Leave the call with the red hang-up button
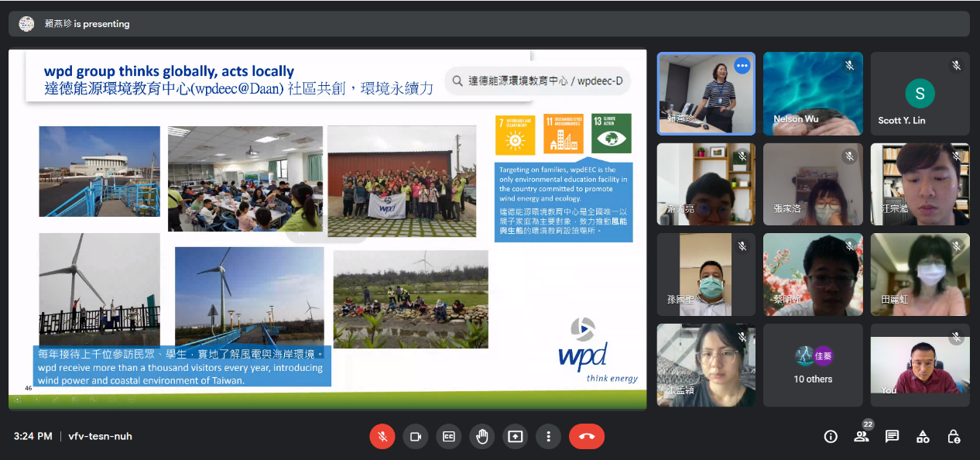The width and height of the screenshot is (980, 460). point(587,436)
